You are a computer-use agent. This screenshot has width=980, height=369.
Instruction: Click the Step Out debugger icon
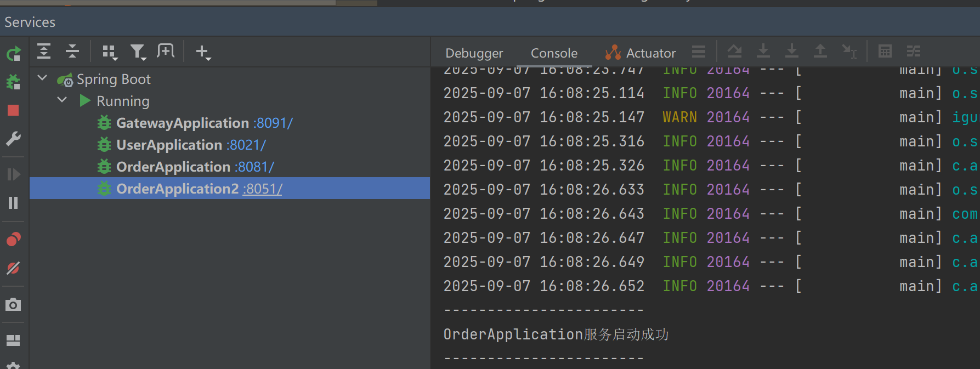(820, 51)
